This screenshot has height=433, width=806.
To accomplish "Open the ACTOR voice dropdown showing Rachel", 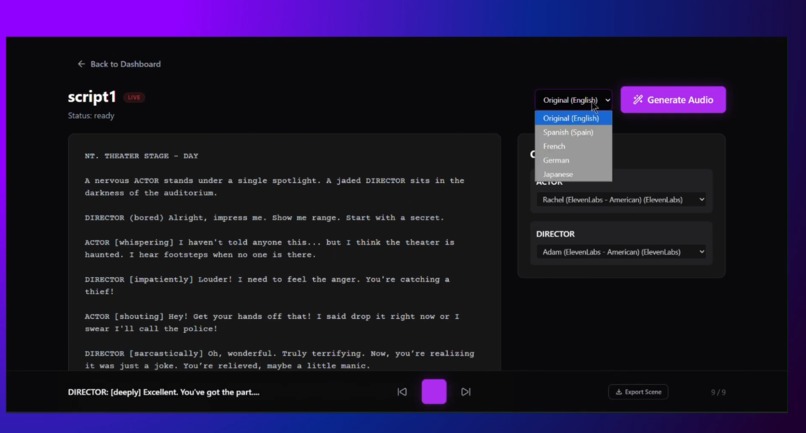I will pos(621,200).
